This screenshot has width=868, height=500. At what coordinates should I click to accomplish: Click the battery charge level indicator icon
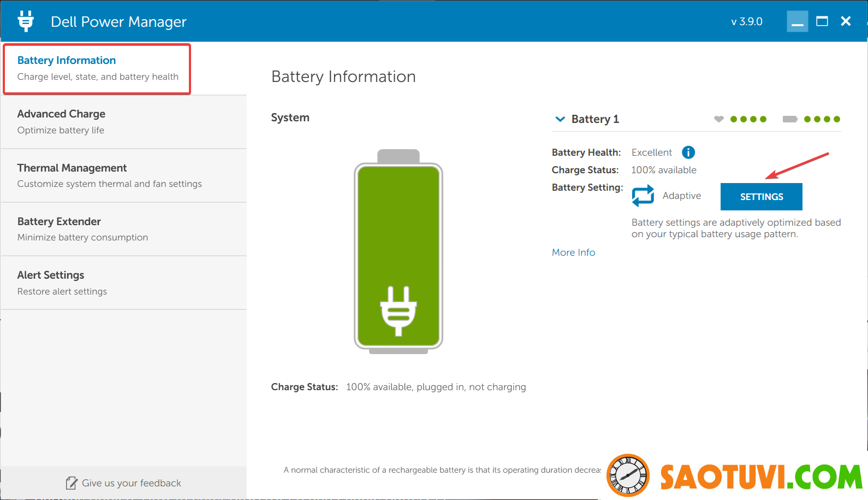tap(789, 119)
